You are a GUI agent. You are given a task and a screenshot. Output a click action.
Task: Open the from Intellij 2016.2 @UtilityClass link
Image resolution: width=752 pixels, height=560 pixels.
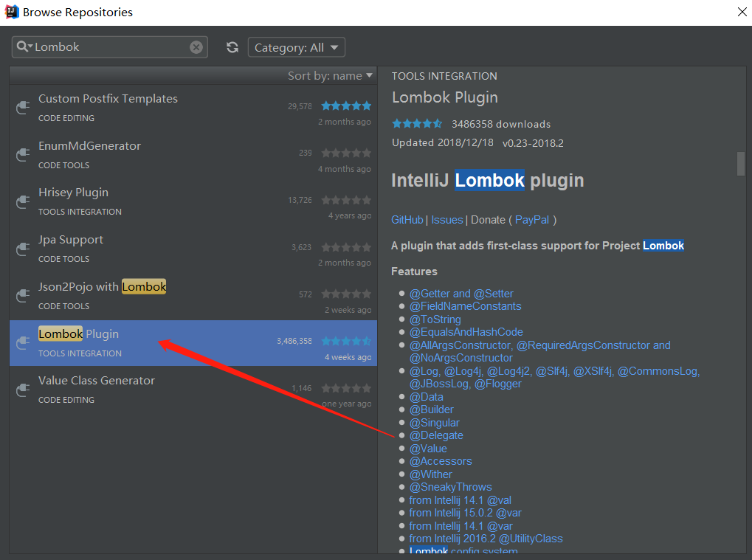point(486,539)
